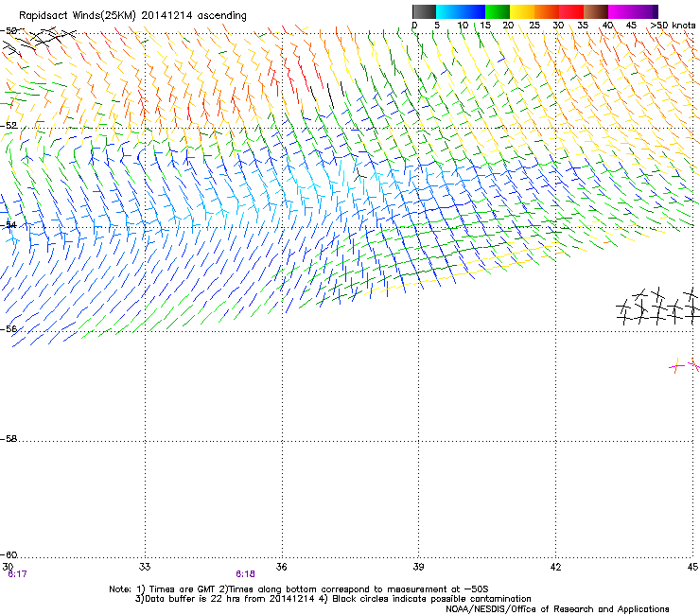Click the brown 35-40 knots legend segment
The image size is (700, 615).
click(x=596, y=11)
